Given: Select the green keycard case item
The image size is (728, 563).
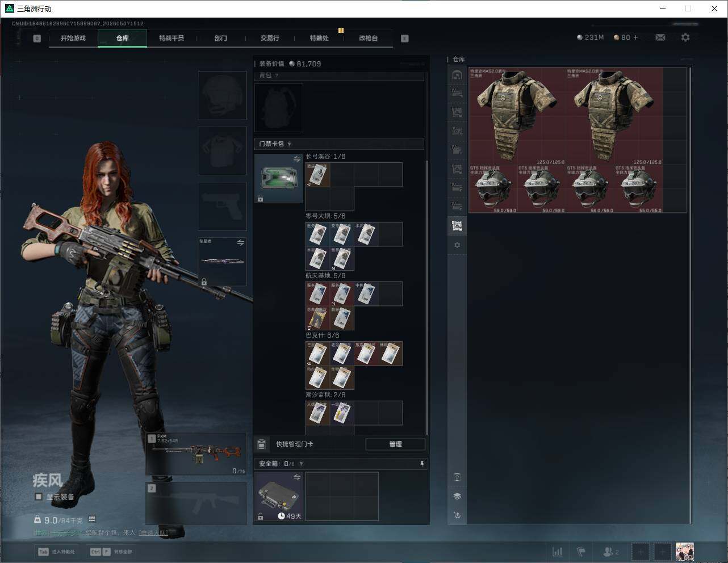Looking at the screenshot, I should [x=279, y=178].
